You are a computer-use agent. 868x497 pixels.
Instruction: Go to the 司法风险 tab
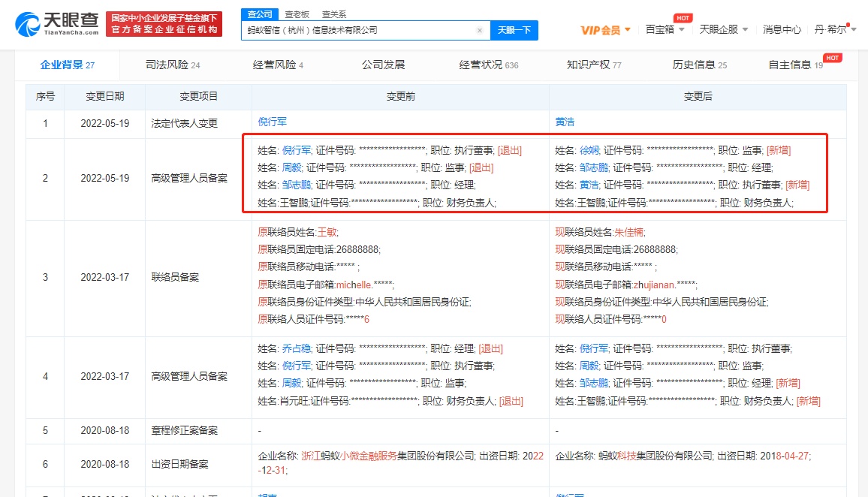[173, 65]
